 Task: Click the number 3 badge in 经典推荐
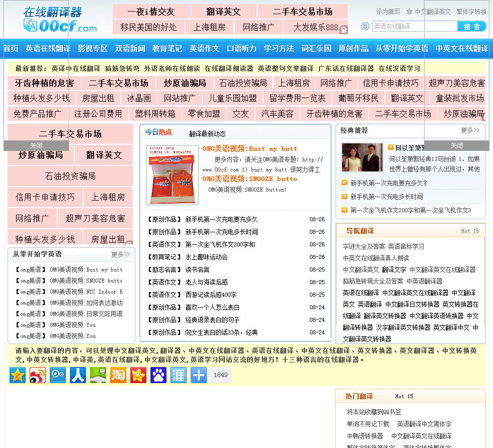[344, 197]
